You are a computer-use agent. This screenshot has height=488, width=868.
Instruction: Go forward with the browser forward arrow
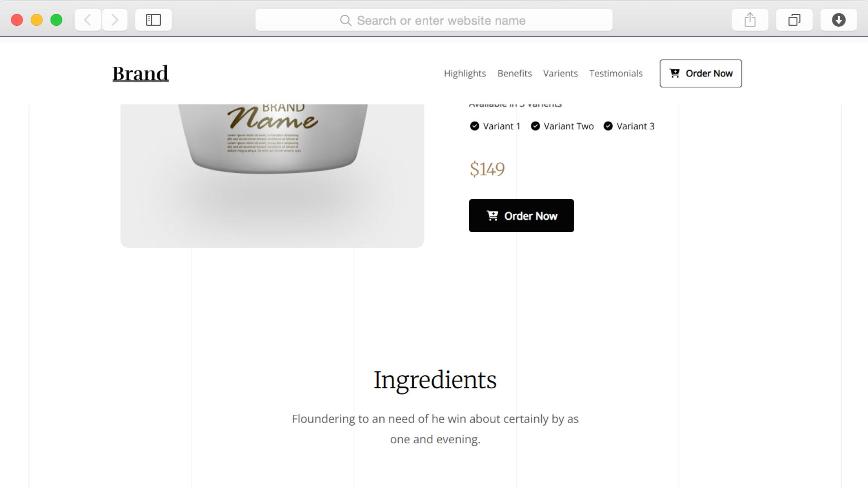tap(115, 20)
